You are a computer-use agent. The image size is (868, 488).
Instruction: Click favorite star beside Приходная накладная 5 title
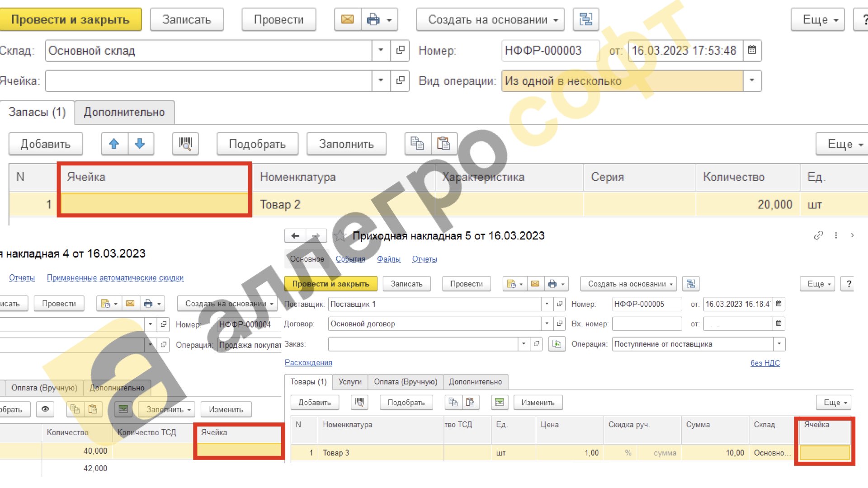340,235
